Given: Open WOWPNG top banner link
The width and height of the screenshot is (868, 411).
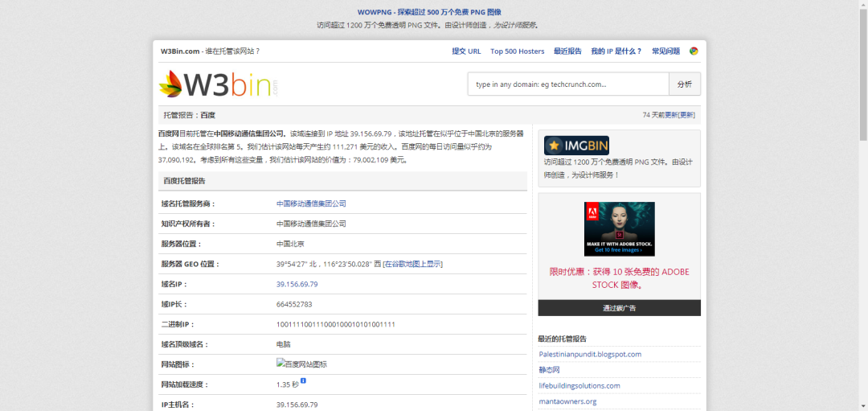Looking at the screenshot, I should click(429, 12).
